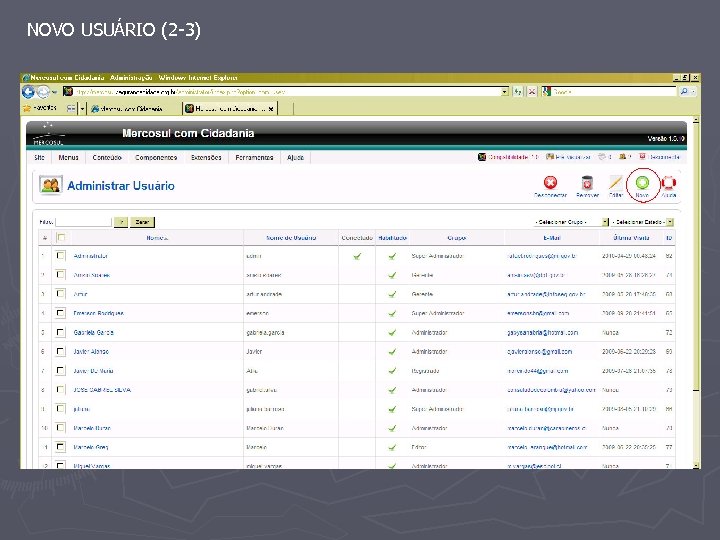This screenshot has height=540, width=720.
Task: Check the box for Marcelo Duran row
Action: (x=61, y=428)
